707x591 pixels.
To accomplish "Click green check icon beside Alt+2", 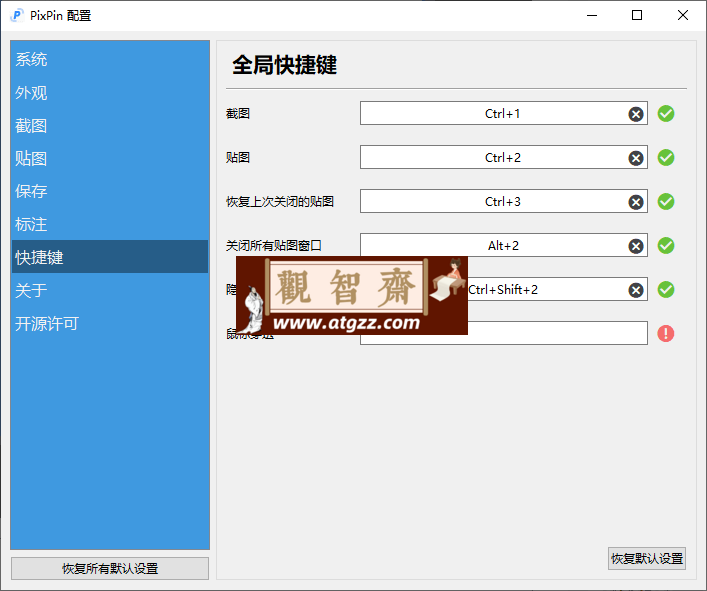I will [x=666, y=246].
